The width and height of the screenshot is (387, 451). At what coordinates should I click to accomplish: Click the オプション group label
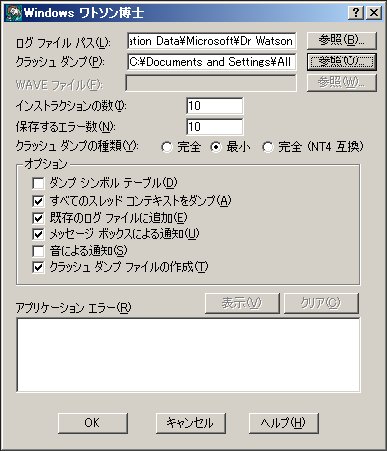(46, 164)
